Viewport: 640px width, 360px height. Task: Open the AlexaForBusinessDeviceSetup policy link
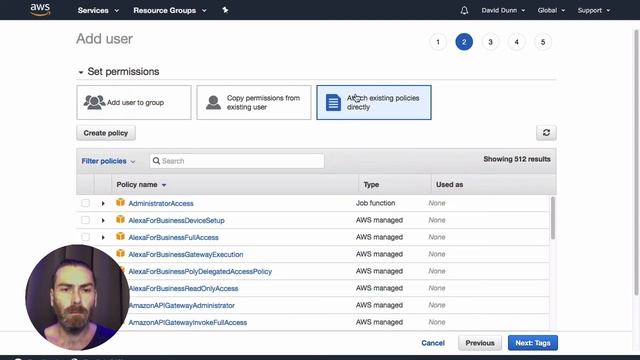(176, 220)
